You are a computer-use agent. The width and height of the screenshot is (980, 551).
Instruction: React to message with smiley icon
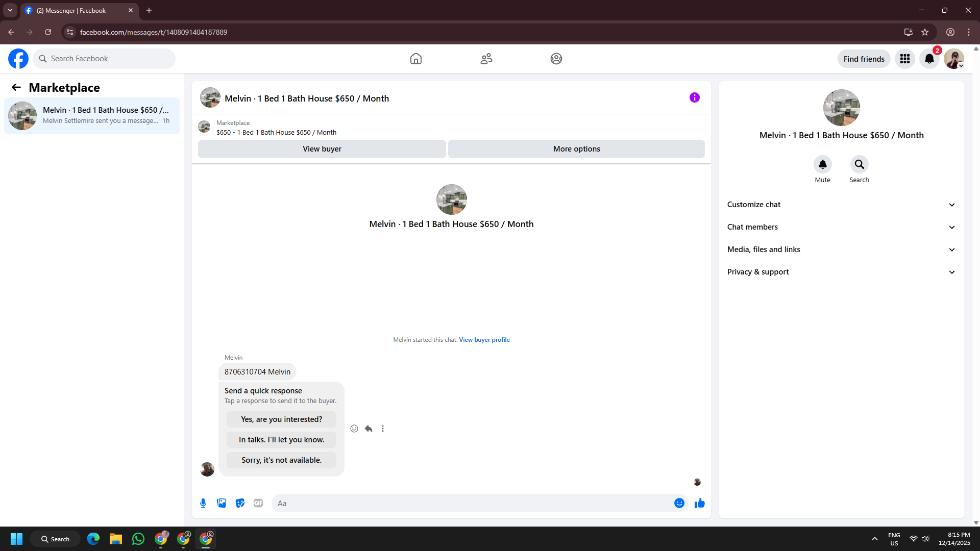click(354, 429)
